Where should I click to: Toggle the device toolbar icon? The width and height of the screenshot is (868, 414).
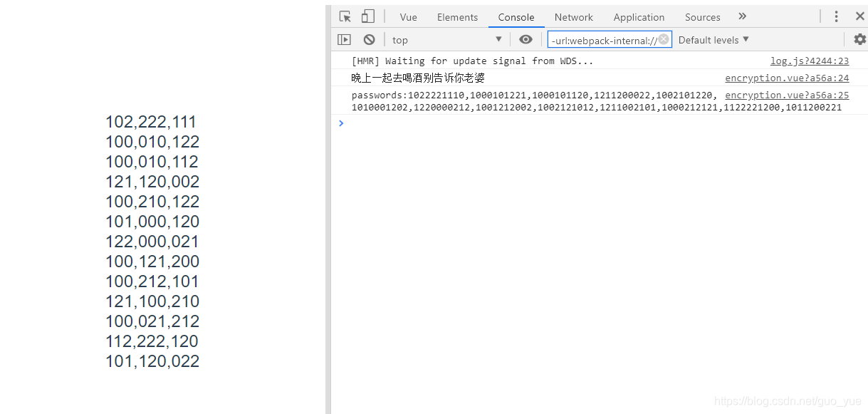coord(368,16)
